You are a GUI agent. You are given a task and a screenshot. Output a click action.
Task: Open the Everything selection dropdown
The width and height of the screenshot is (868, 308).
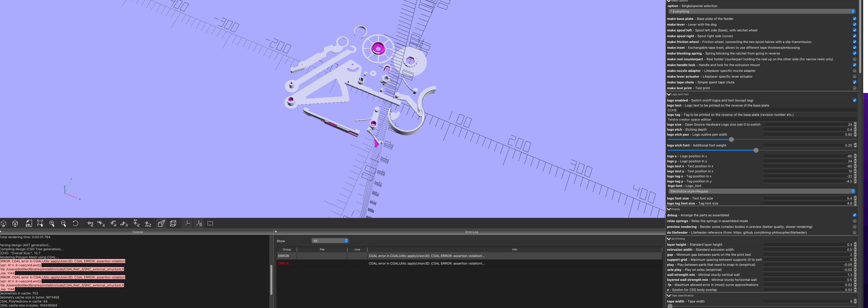pyautogui.click(x=762, y=11)
